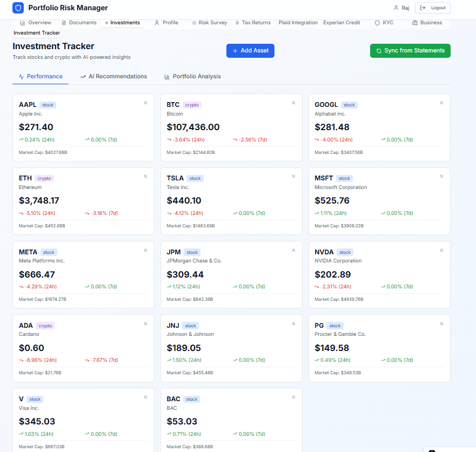Click the Sync from Statements button

pyautogui.click(x=410, y=50)
